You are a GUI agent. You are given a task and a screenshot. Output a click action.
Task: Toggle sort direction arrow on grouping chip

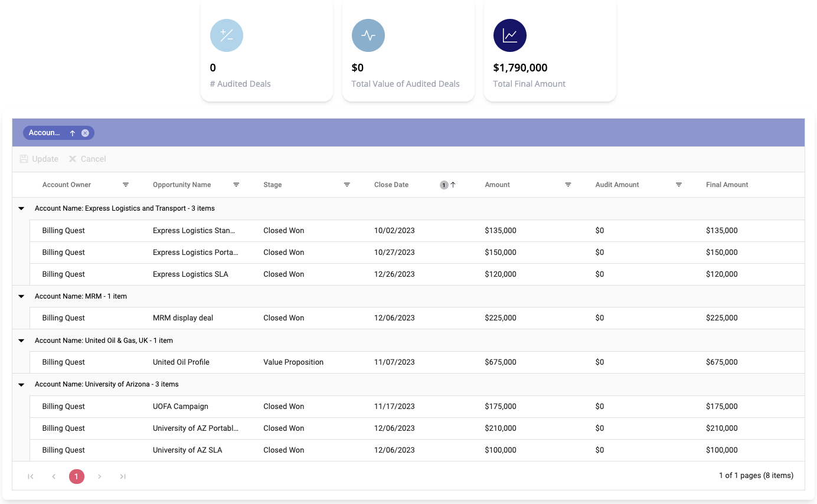[x=73, y=133]
